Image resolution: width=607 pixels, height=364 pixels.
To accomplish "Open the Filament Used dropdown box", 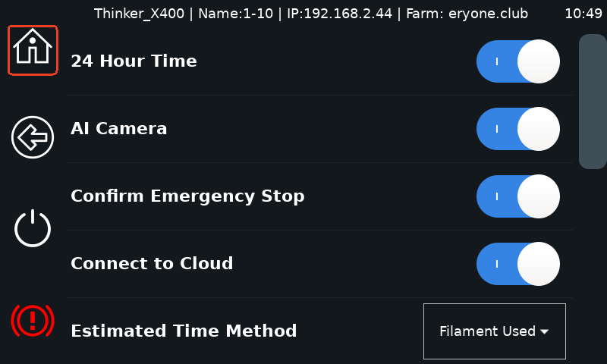I will [x=495, y=331].
